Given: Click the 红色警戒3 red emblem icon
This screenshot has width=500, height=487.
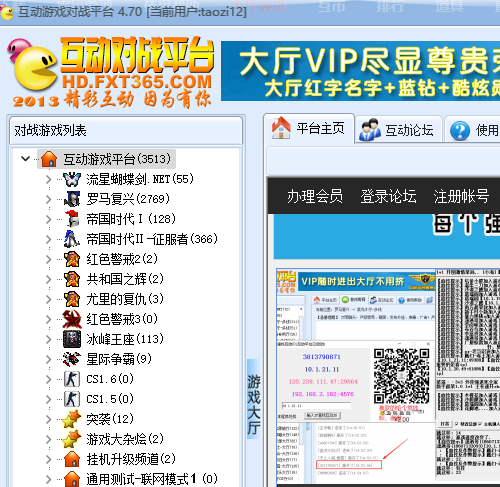Looking at the screenshot, I should point(72,319).
